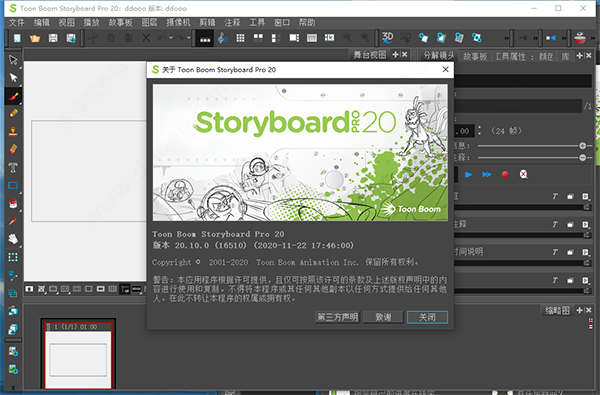Screen dimensions: 600x395
Task: Expand hidden tools chevron left of speaker icon
Action: (x=535, y=38)
